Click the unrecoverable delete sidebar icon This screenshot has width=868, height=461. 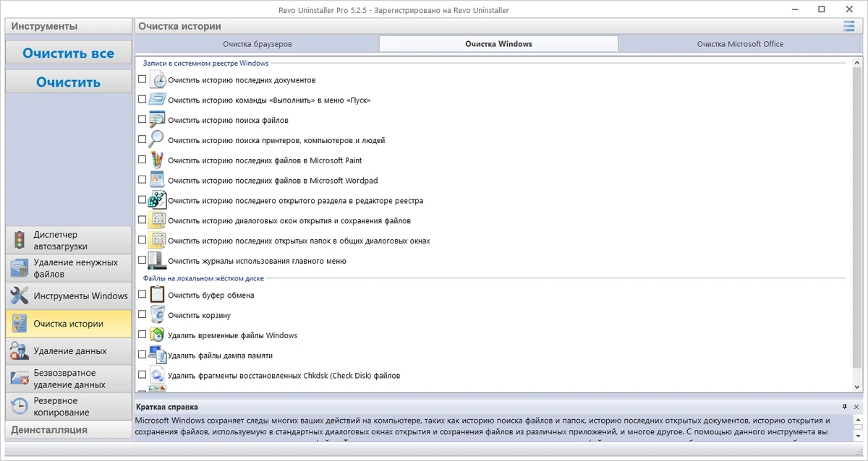coord(20,379)
